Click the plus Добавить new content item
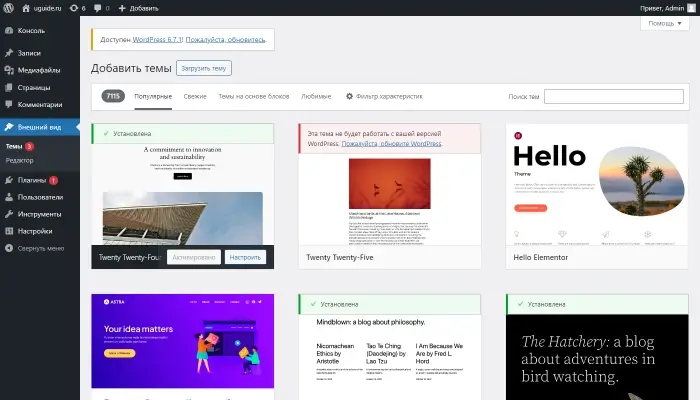 [138, 8]
